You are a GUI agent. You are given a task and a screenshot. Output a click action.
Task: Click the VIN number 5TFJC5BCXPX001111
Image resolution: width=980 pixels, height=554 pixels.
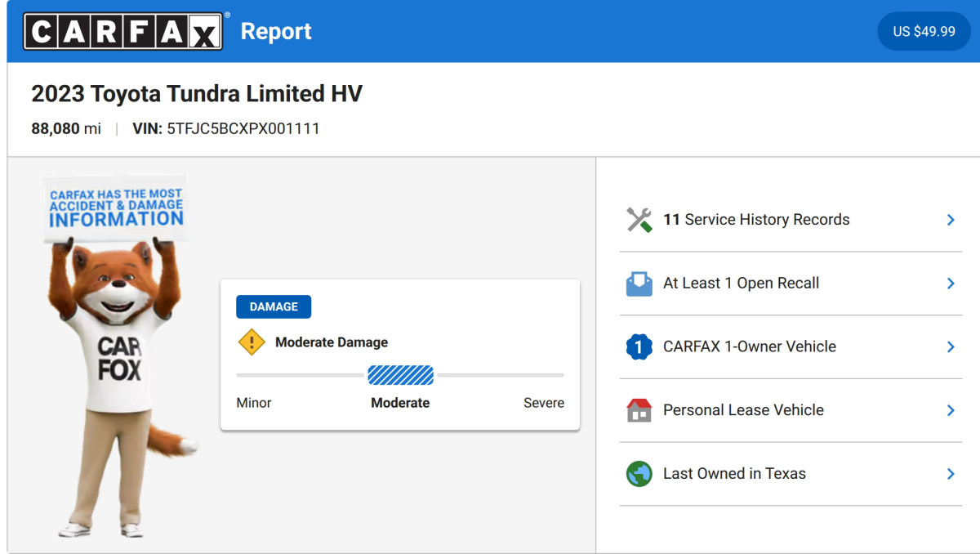point(243,129)
